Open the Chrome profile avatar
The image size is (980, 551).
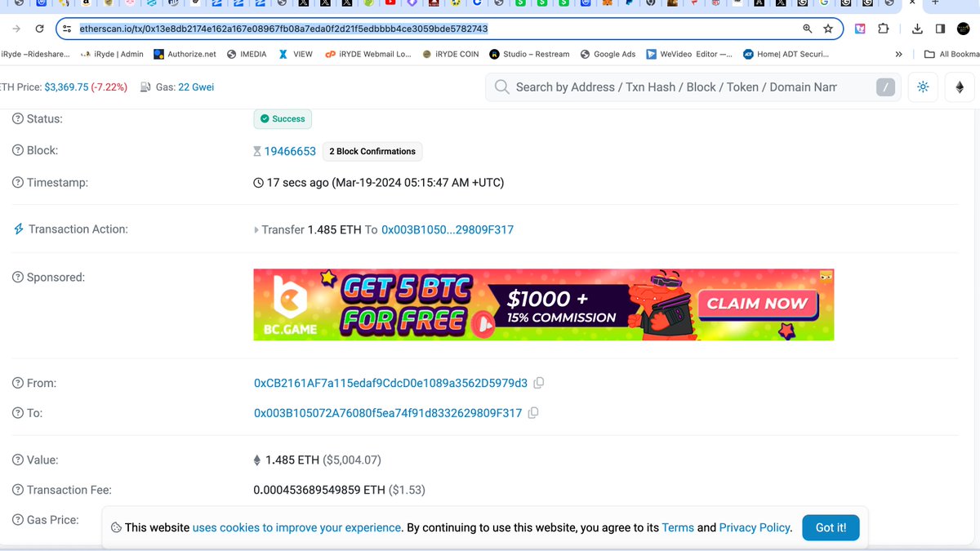pyautogui.click(x=964, y=29)
